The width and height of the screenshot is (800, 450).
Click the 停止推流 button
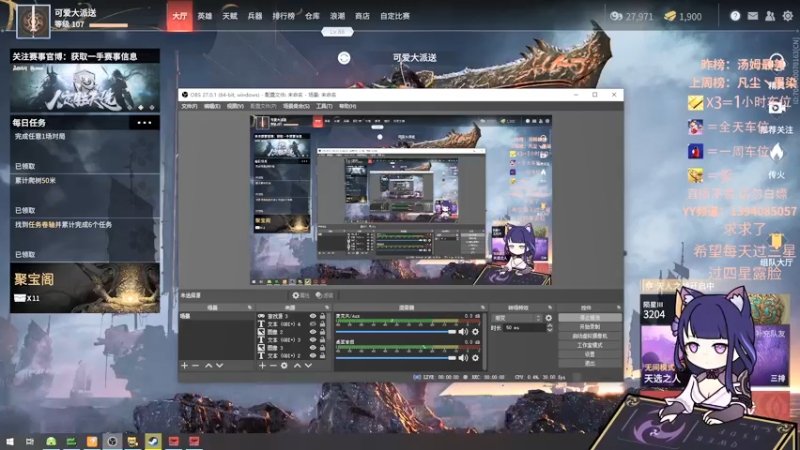pyautogui.click(x=590, y=317)
